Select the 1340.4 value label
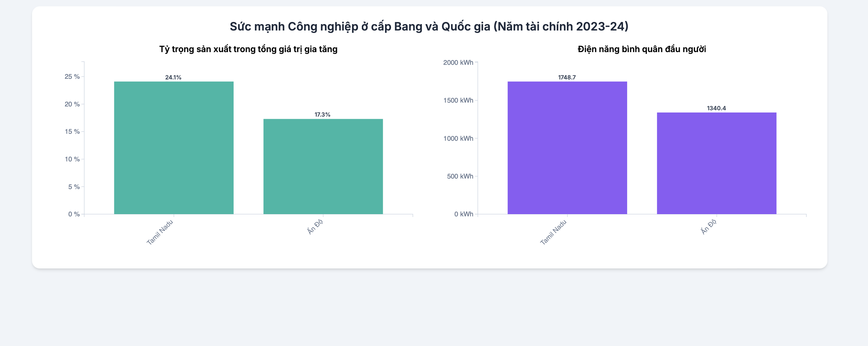Screen dimensions: 868x346 (716, 108)
